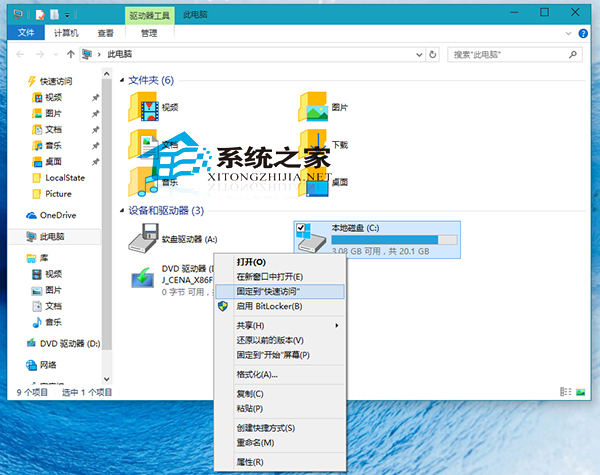The height and width of the screenshot is (475, 600).
Task: Click the sidebar scroll up arrow
Action: (x=107, y=73)
